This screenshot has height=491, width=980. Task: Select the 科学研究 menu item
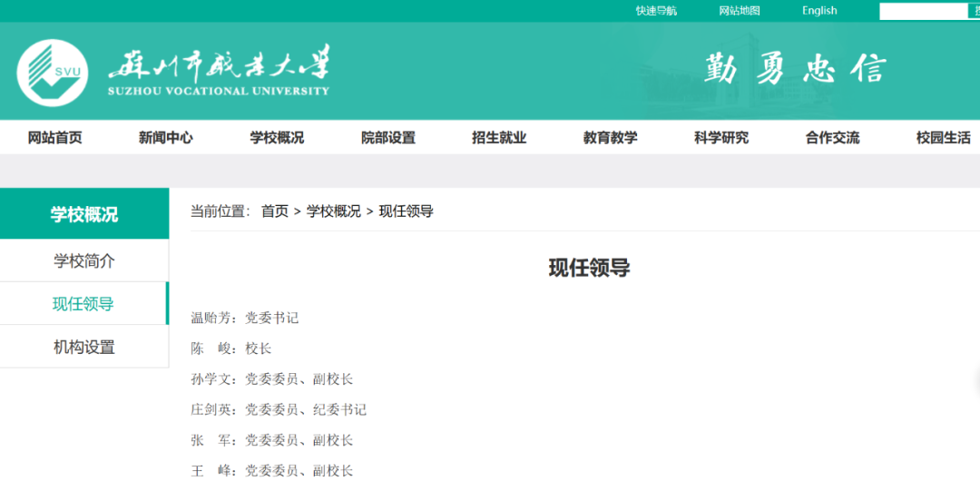[721, 138]
